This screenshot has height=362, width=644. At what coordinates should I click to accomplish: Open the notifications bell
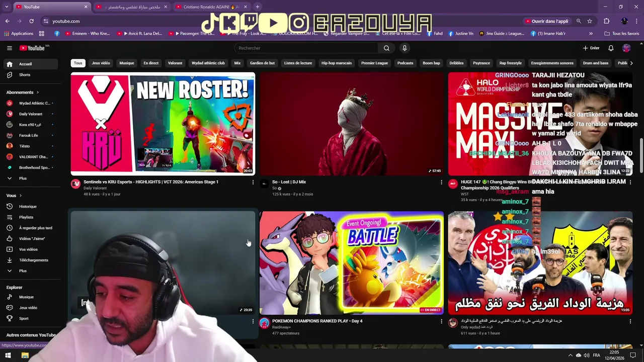(611, 48)
